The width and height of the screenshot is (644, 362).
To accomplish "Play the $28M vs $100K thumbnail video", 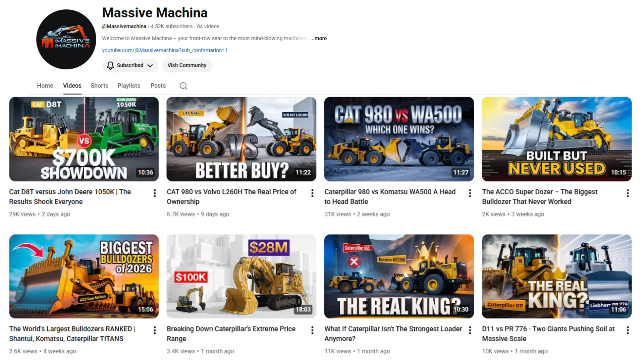I will coord(241,276).
